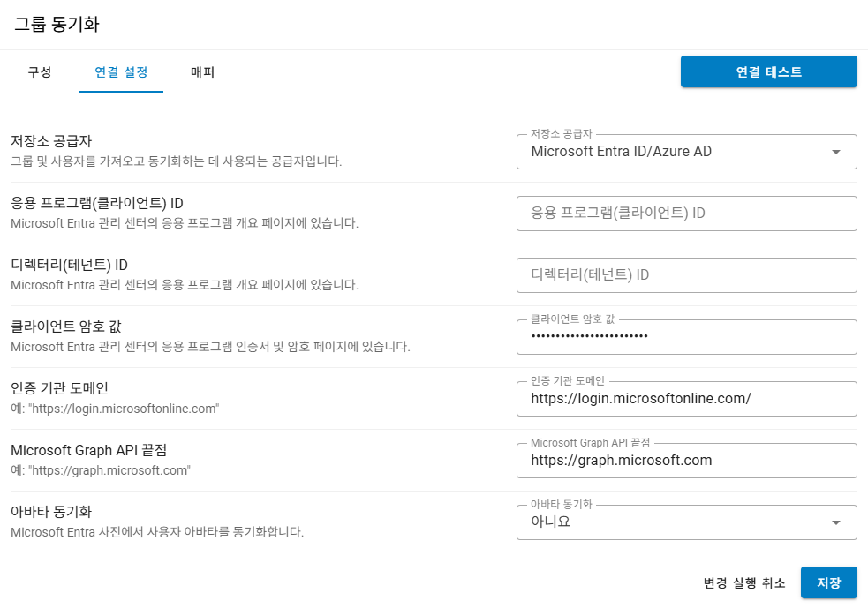Open the 저장소 공급자 dropdown arrow

(836, 152)
